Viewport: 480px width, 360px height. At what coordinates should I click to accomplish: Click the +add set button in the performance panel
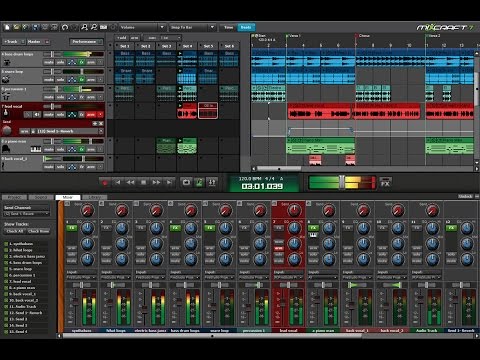(122, 38)
